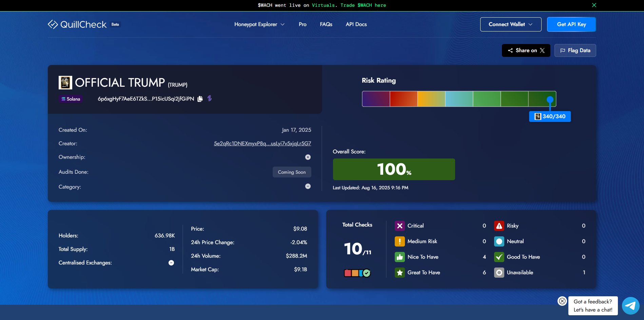Open the creator address link

pos(262,144)
